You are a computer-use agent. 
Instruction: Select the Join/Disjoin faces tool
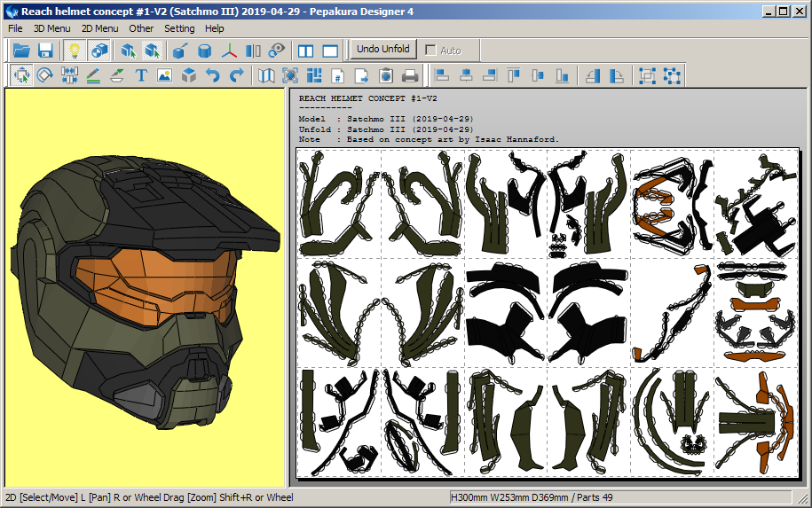click(69, 75)
